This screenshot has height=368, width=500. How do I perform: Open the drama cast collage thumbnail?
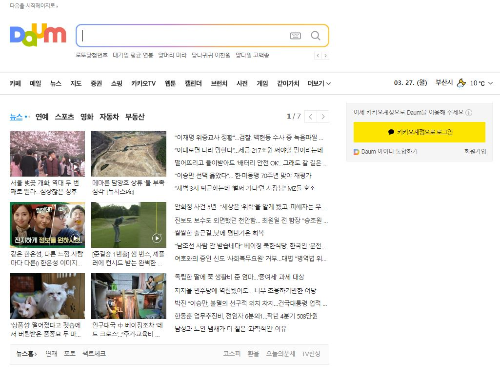tap(47, 225)
